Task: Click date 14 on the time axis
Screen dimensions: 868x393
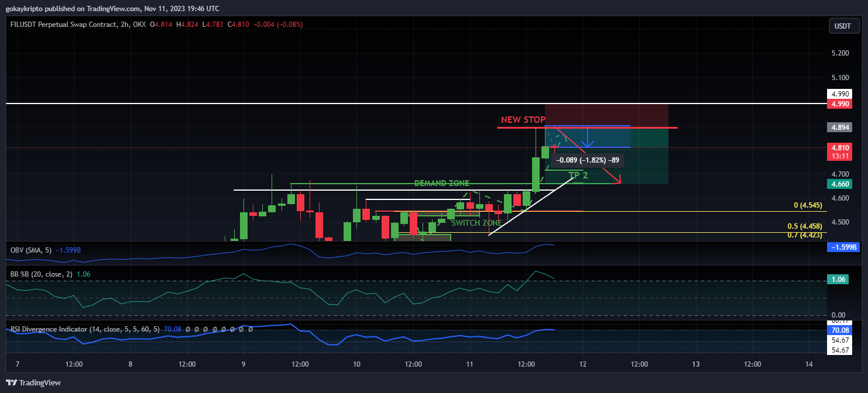Action: 809,364
